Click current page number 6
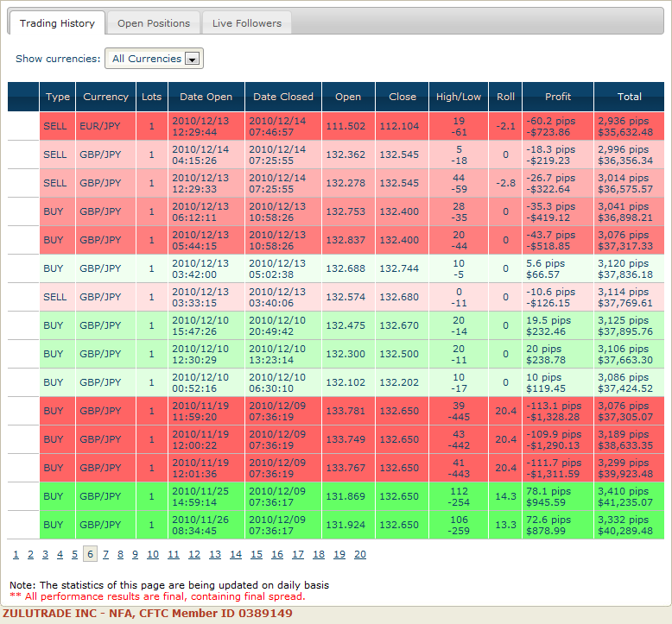Viewport: 672px width, 624px height. point(90,554)
